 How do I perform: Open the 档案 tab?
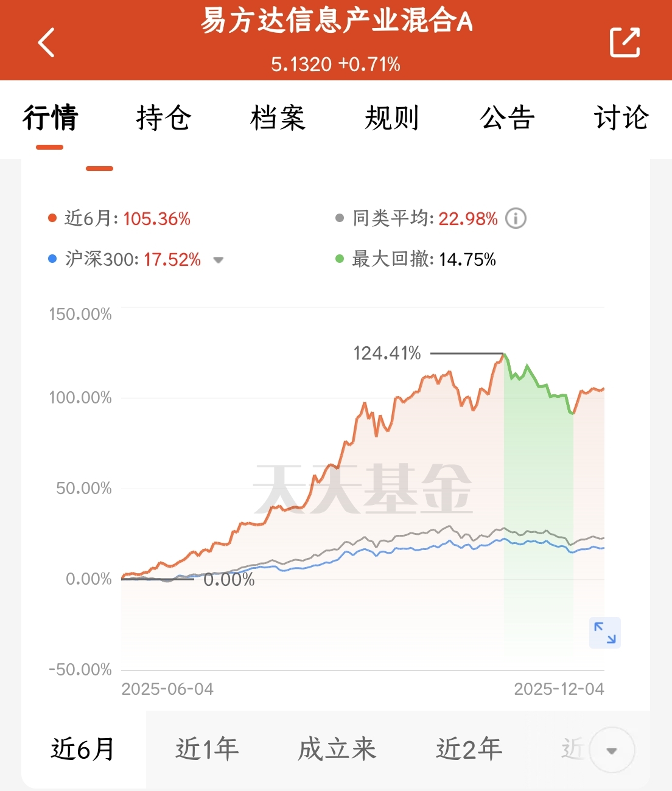point(278,117)
